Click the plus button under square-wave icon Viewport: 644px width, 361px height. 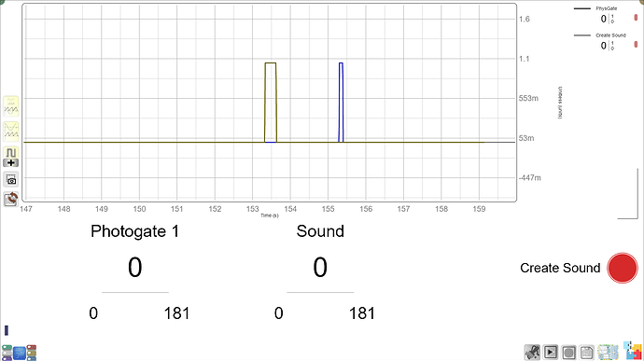click(x=11, y=163)
